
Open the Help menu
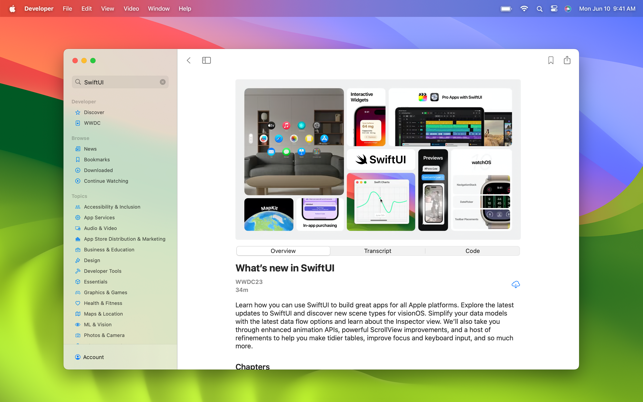point(185,9)
